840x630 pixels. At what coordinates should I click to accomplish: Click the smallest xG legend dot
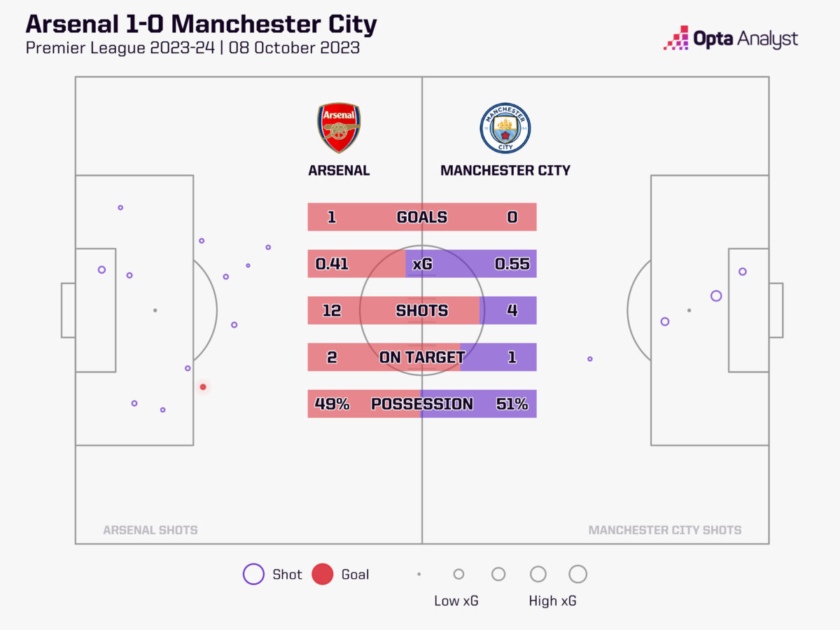click(419, 574)
